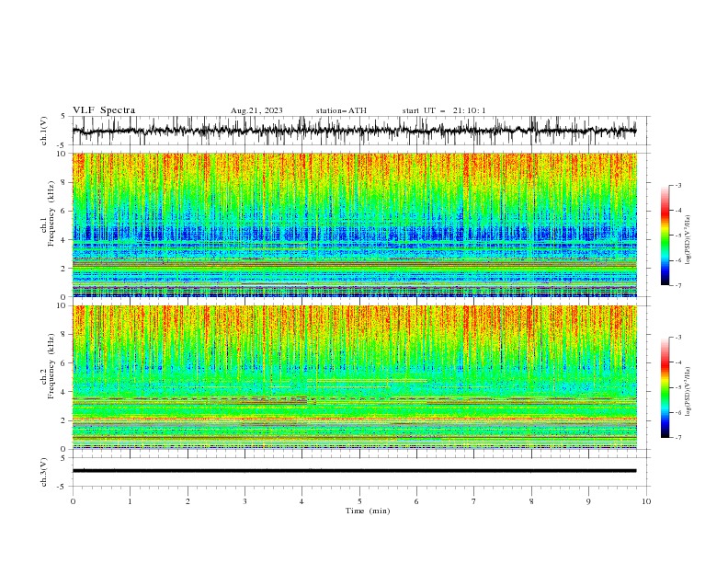Click the "Time (min)" axis label
The width and height of the screenshot is (728, 563).
(368, 511)
